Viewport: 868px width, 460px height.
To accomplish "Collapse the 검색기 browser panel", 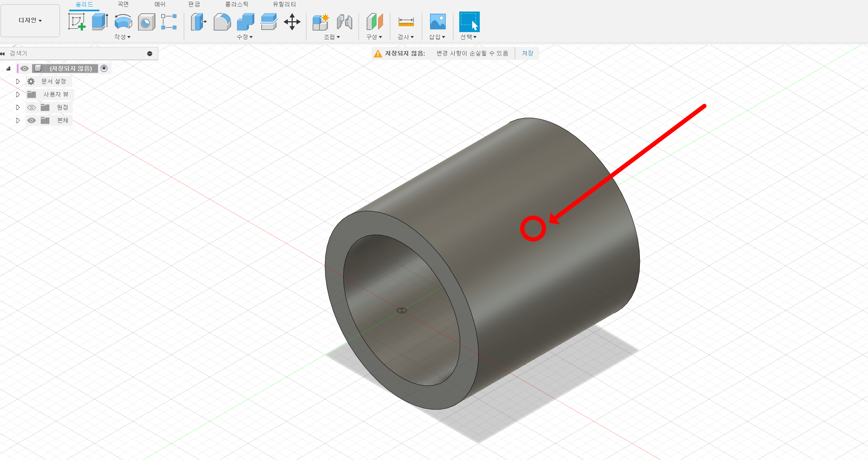I will 3,53.
